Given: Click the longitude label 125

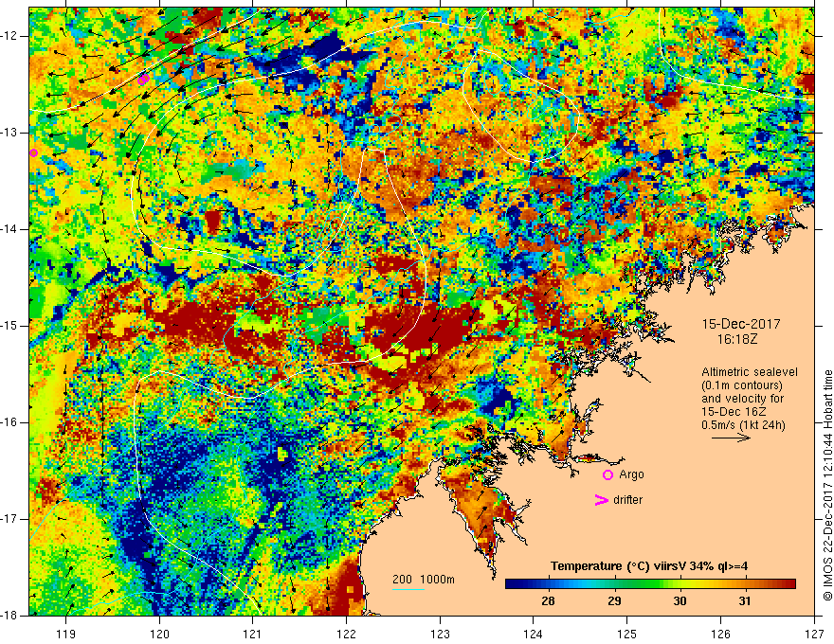Looking at the screenshot, I should 627,634.
